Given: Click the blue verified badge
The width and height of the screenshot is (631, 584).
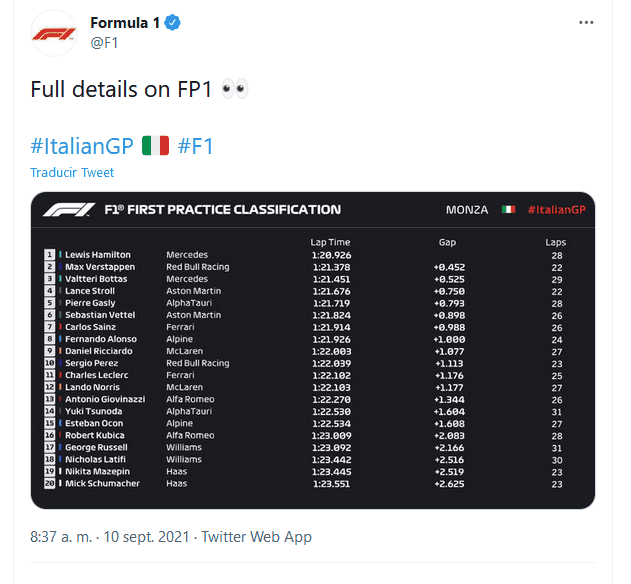Looking at the screenshot, I should click(172, 23).
